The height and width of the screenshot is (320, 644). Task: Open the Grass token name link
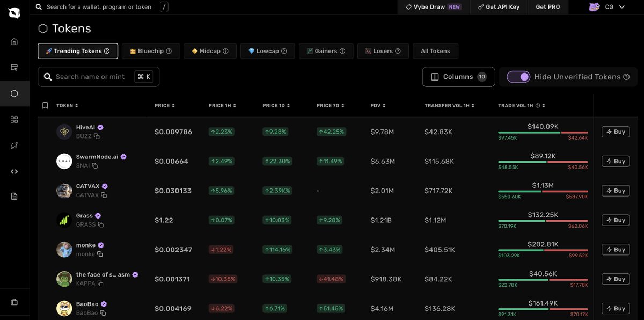click(84, 216)
